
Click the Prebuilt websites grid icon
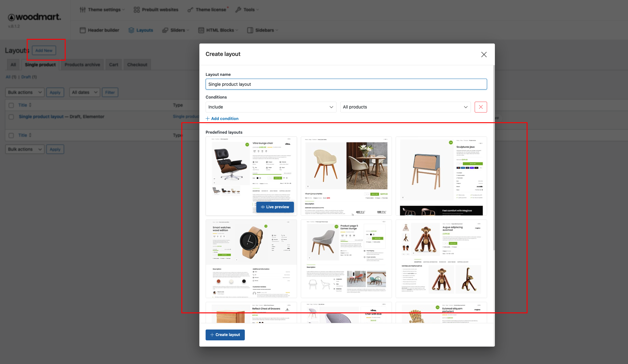[x=137, y=10]
